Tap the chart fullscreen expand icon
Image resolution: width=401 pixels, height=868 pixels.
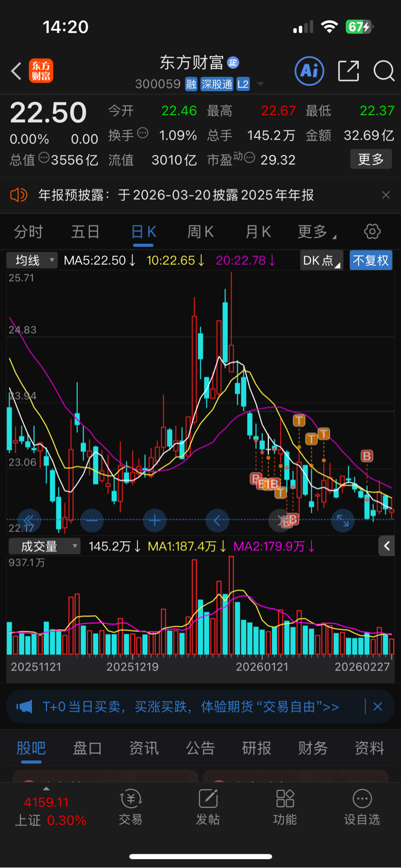coord(343,520)
